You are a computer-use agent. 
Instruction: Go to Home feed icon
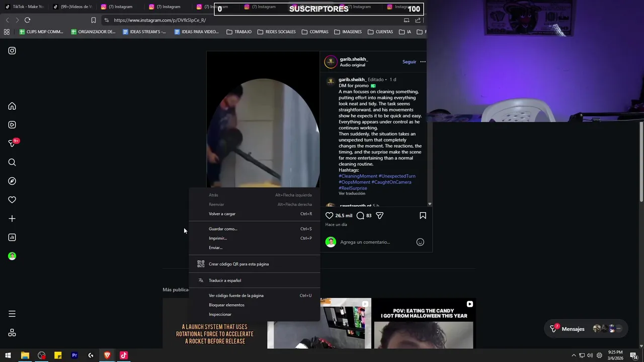coord(12,106)
